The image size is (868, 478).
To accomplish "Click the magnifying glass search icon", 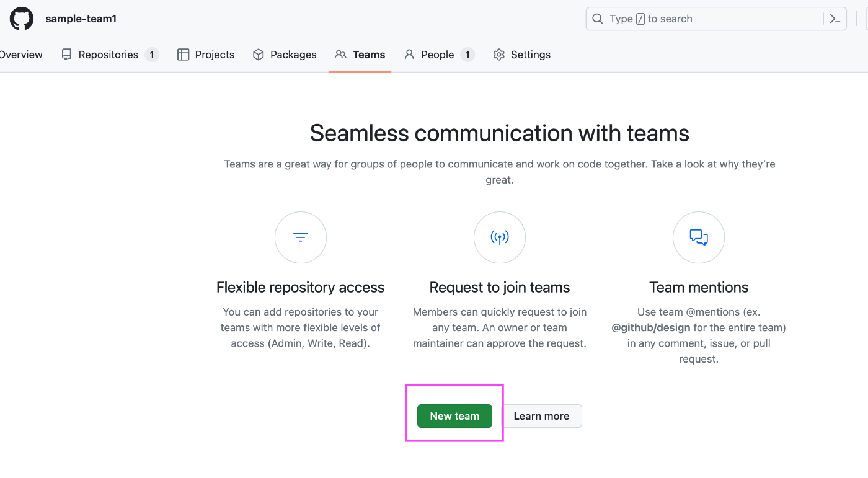I will click(x=597, y=19).
